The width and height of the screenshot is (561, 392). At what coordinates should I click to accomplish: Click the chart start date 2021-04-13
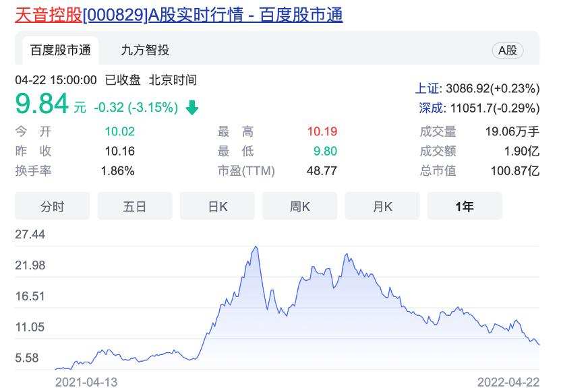(86, 383)
